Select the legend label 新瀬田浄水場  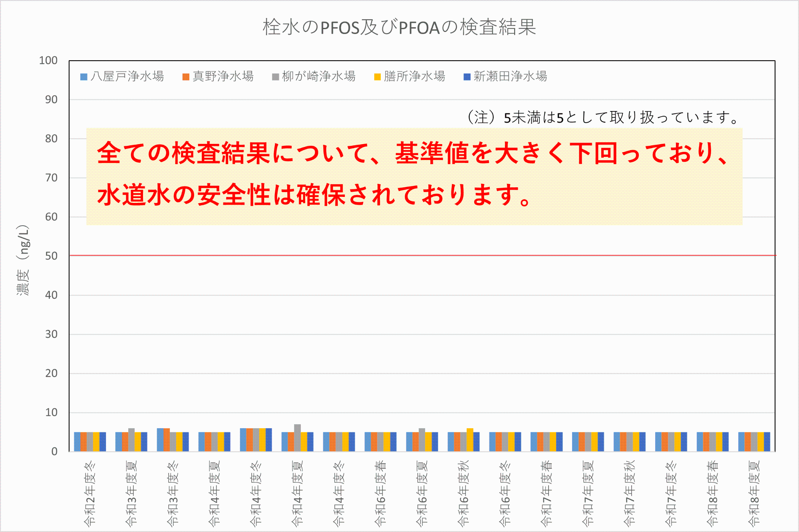pyautogui.click(x=510, y=76)
